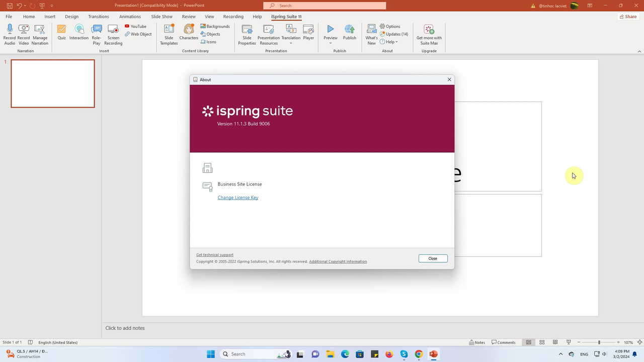The width and height of the screenshot is (644, 362).
Task: Launch Screen Recording tool
Action: coord(113,34)
